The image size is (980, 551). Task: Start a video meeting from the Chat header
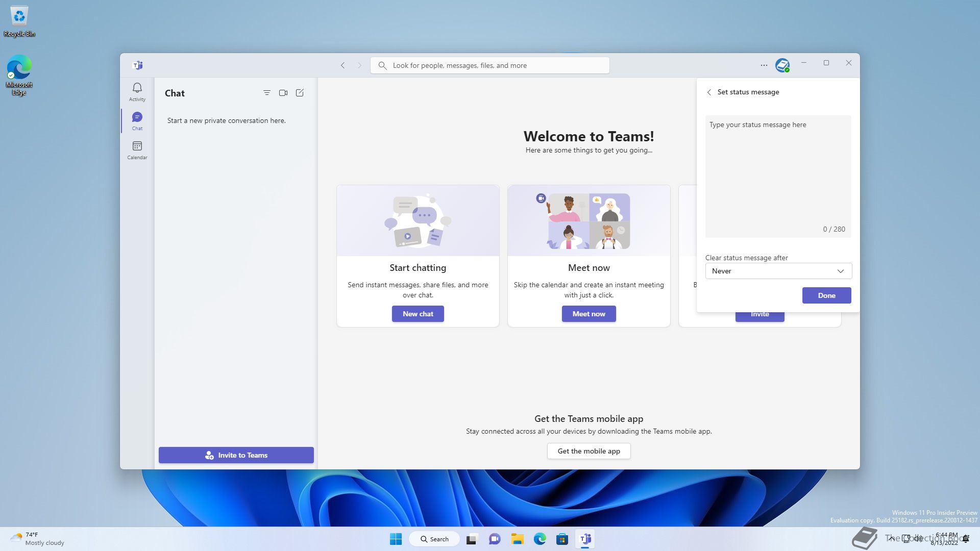pos(283,93)
